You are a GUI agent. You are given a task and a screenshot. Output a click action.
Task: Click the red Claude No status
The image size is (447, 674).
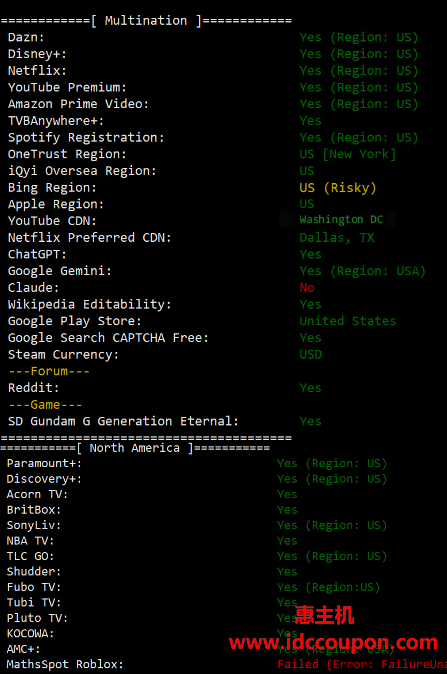click(x=307, y=288)
